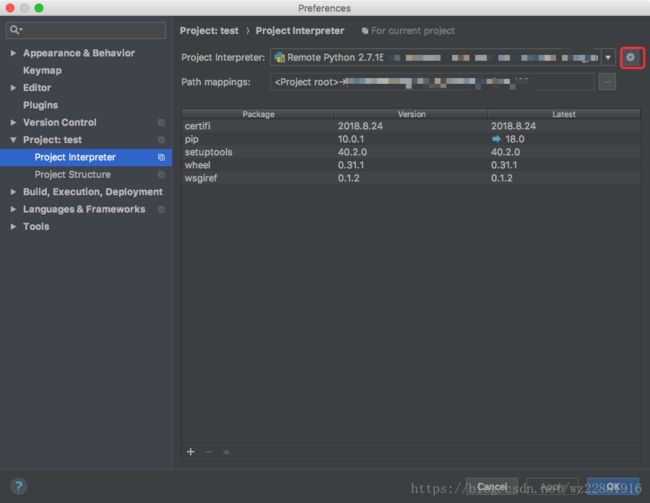Open the Keymap settings page

[42, 70]
